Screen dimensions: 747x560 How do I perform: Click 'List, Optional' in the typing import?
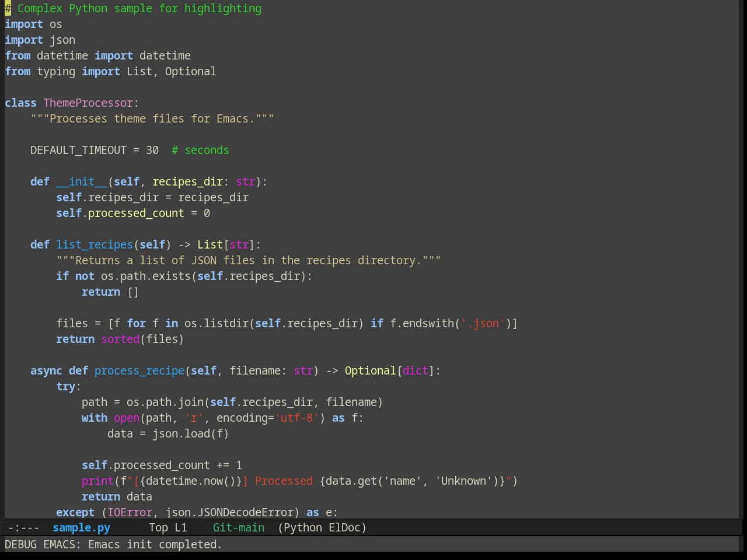click(x=171, y=72)
